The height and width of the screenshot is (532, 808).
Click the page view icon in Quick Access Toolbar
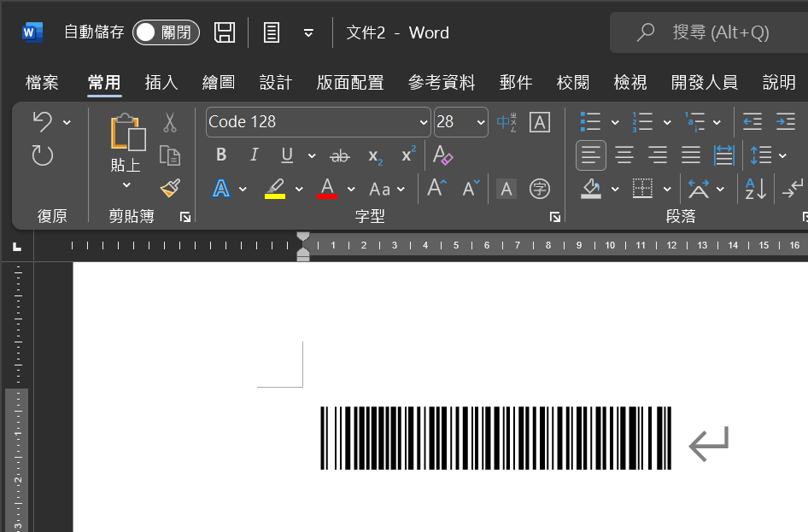coord(272,32)
